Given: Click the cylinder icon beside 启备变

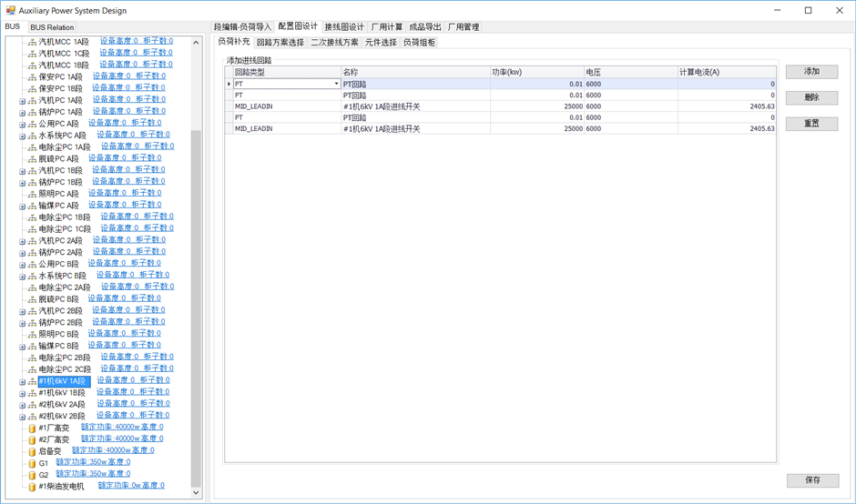Looking at the screenshot, I should [x=32, y=451].
